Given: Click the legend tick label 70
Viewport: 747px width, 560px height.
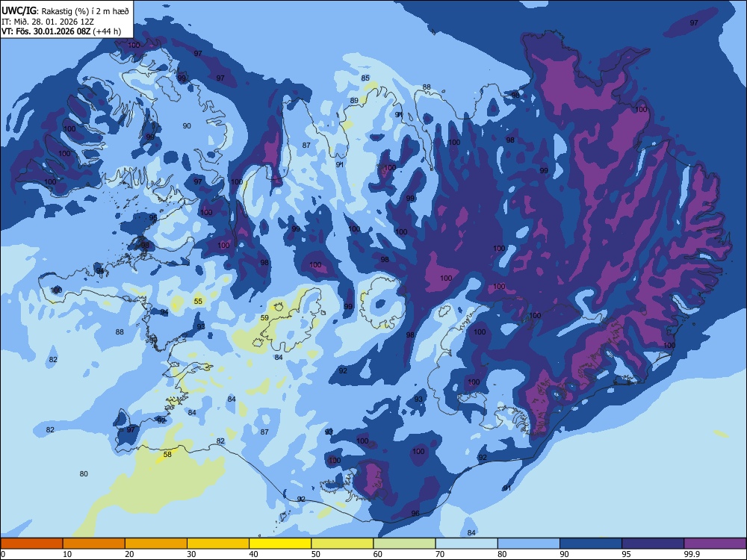Looking at the screenshot, I should [440, 554].
